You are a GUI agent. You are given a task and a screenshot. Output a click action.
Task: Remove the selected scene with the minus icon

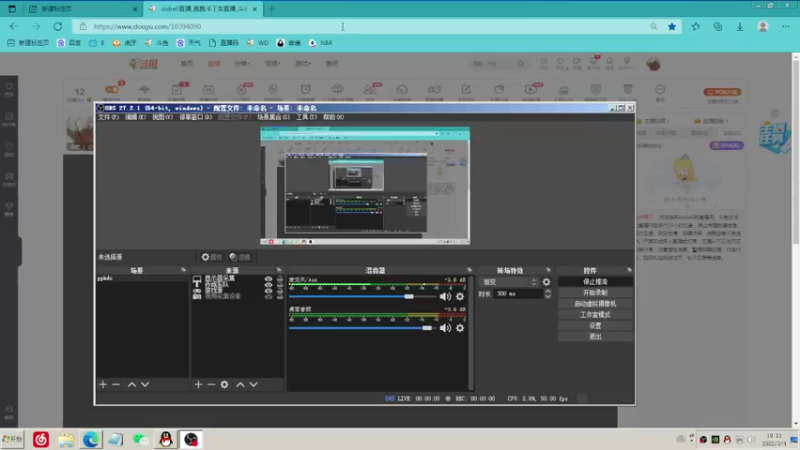(x=116, y=385)
